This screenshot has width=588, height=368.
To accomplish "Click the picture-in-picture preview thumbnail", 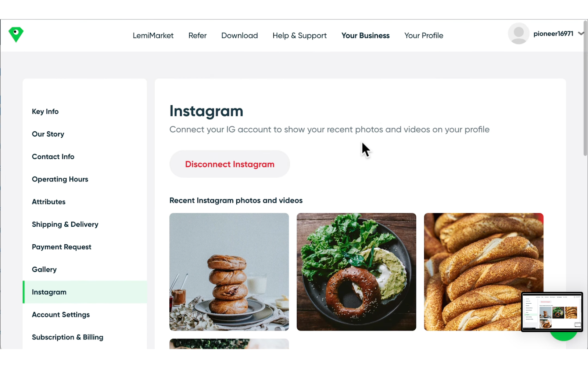I will tap(552, 312).
